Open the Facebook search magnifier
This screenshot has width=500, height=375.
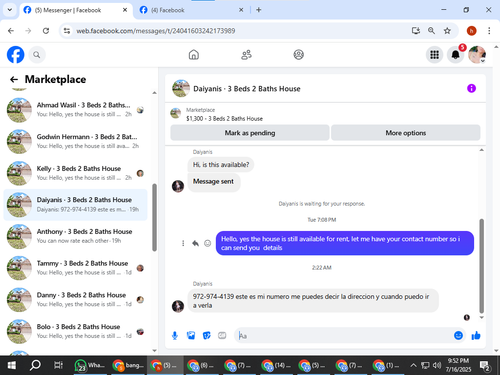tap(37, 55)
